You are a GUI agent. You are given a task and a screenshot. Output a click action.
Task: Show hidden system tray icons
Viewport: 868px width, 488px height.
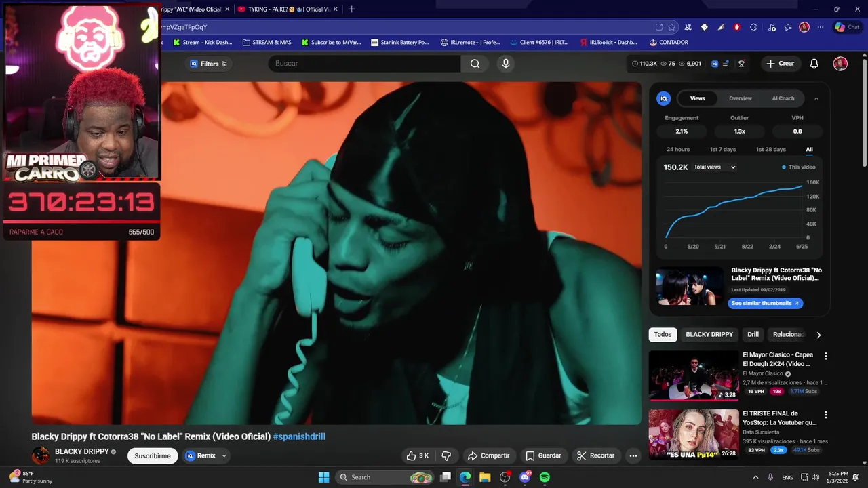(x=755, y=477)
